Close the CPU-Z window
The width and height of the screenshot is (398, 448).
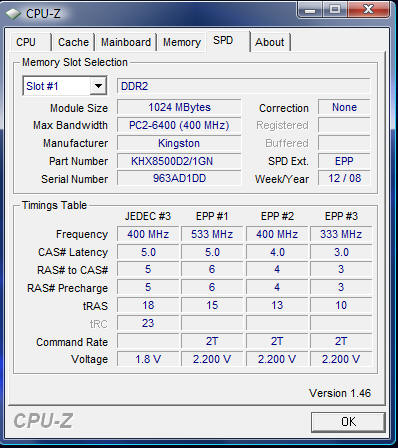tap(368, 9)
